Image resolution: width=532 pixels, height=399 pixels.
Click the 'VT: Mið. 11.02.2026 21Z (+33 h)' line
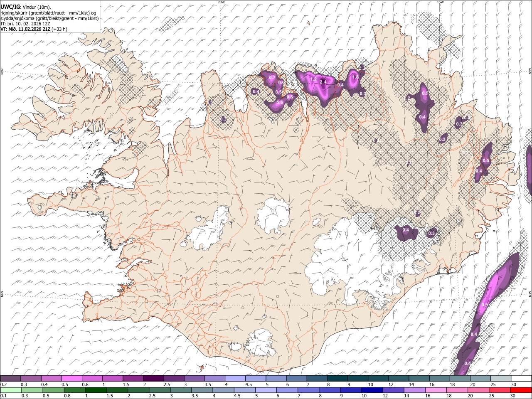[34, 29]
